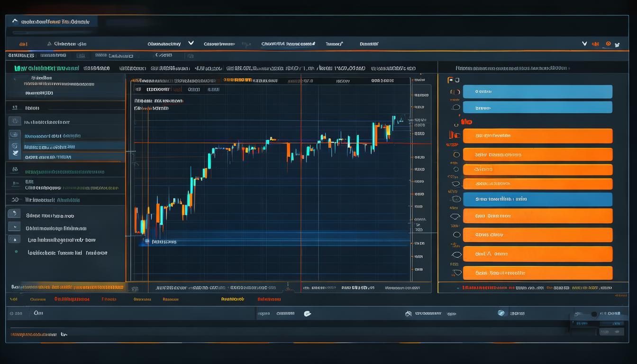Click the bird icon in the left sidebar

click(x=15, y=153)
